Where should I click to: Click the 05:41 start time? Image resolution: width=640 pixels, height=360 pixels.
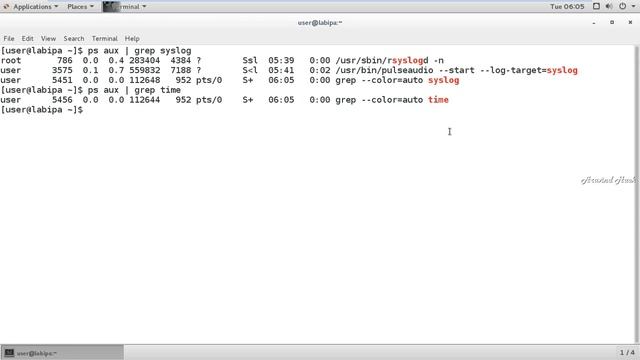click(x=281, y=70)
